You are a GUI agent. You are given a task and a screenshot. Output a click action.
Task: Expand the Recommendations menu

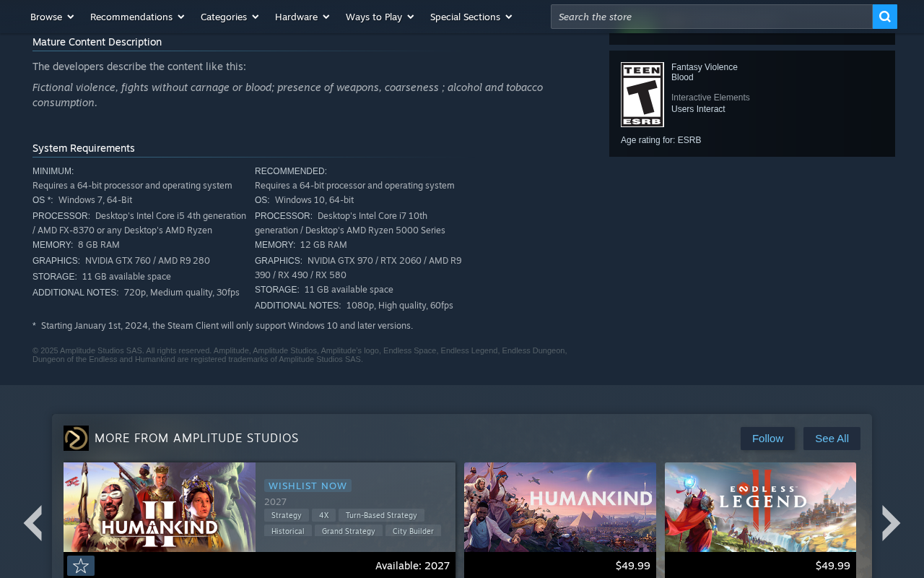[x=137, y=17]
